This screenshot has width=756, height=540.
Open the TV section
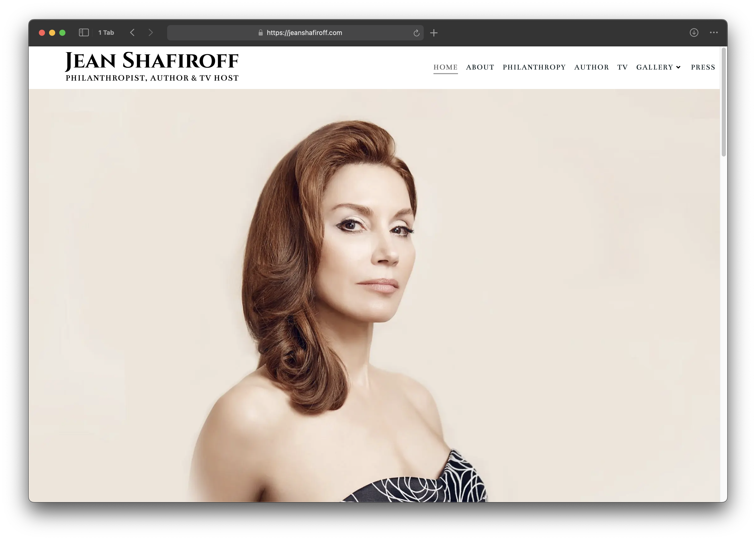pos(622,67)
